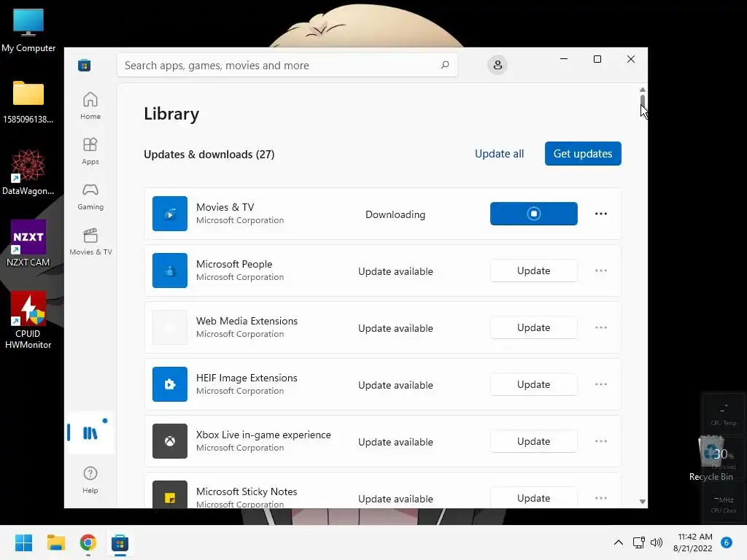Click the vertical scrollbar thumb

(642, 103)
